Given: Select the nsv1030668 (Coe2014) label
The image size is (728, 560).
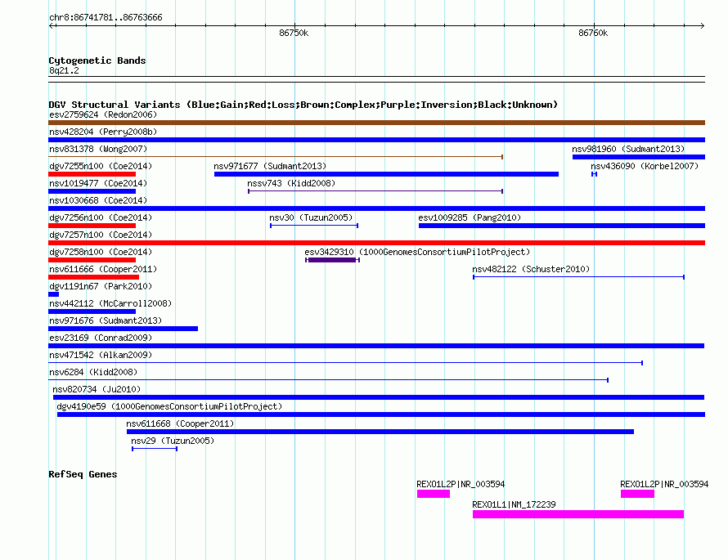Looking at the screenshot, I should [x=98, y=200].
